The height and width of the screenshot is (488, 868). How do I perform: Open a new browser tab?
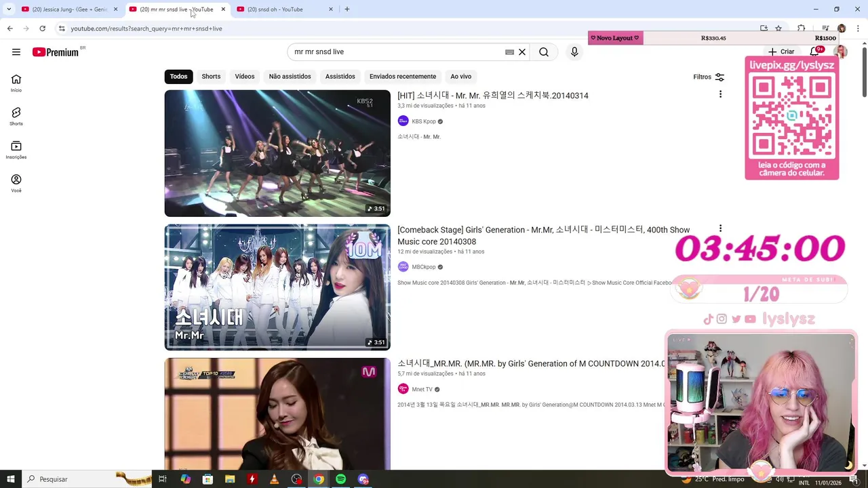pos(347,9)
